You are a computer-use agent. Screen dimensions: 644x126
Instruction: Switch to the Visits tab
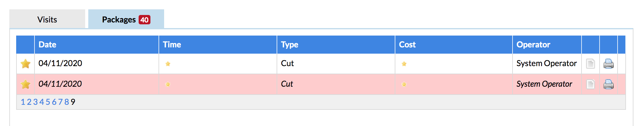(x=47, y=19)
